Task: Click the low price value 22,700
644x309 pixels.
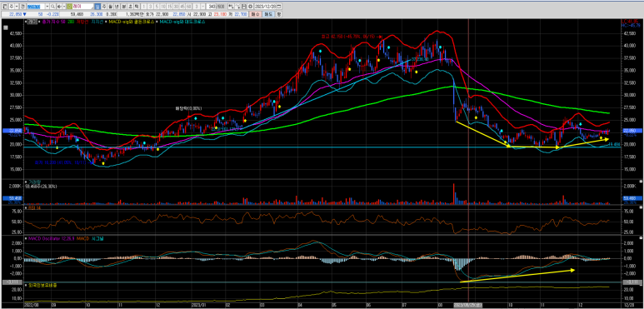Action: [240, 14]
